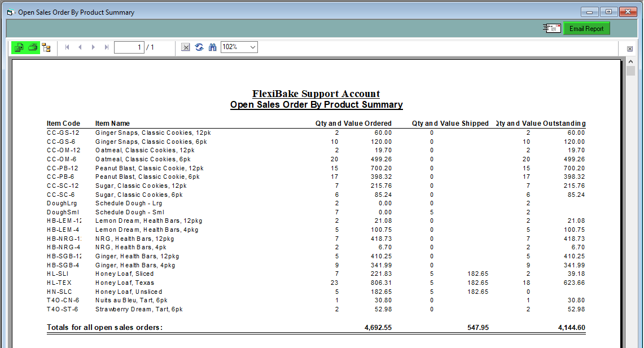Select item code HB-LEM-4
The height and width of the screenshot is (348, 644).
coord(63,230)
